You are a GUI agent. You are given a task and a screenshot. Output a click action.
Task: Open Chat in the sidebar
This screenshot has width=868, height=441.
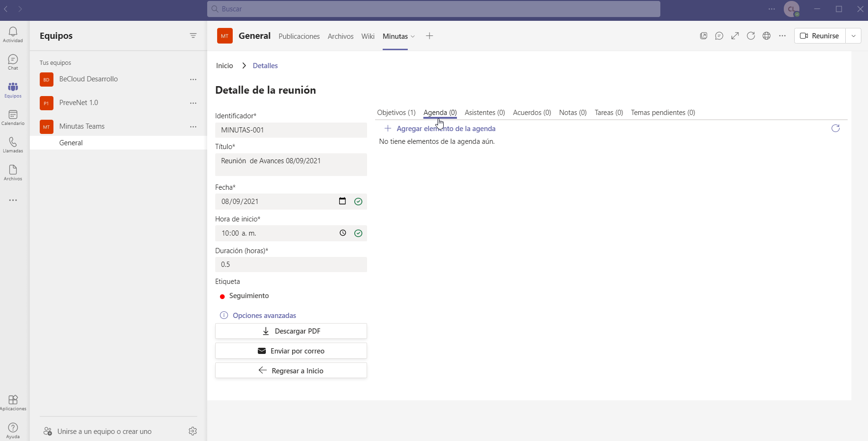tap(13, 62)
